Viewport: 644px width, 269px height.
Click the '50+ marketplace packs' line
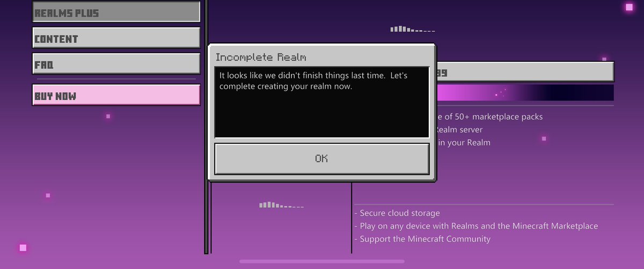click(490, 117)
